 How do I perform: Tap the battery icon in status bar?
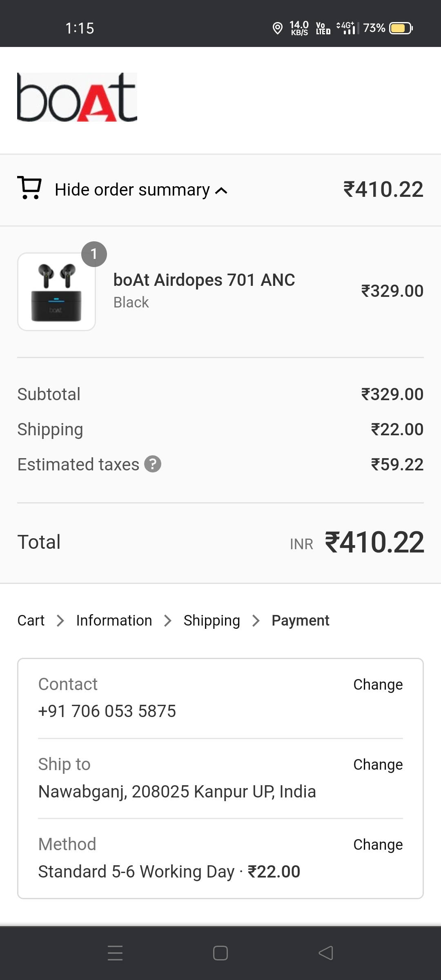pyautogui.click(x=401, y=28)
